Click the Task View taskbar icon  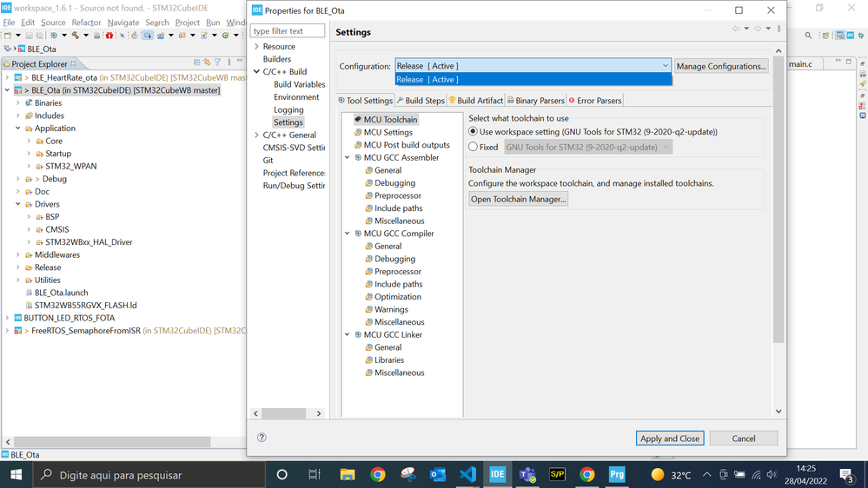315,475
